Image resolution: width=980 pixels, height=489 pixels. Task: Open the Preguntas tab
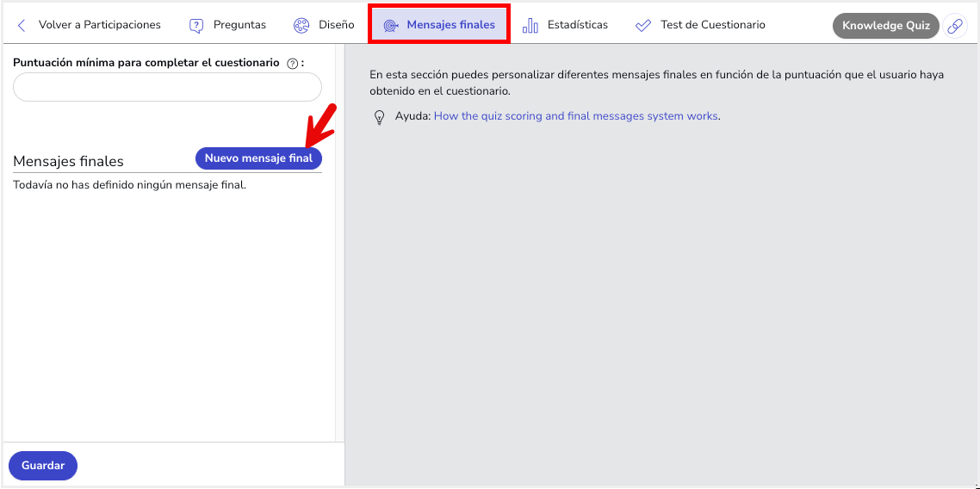227,25
